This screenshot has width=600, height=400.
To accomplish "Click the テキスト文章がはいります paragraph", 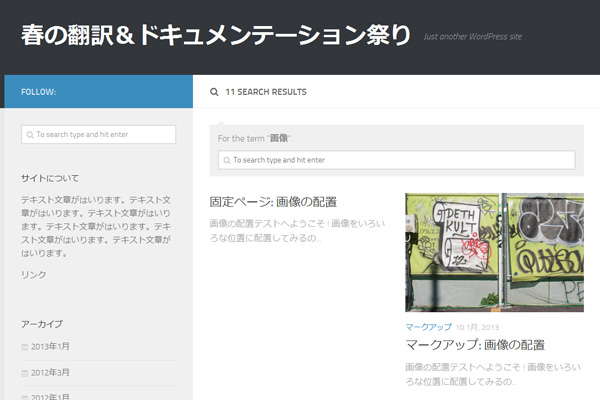I will [96, 226].
